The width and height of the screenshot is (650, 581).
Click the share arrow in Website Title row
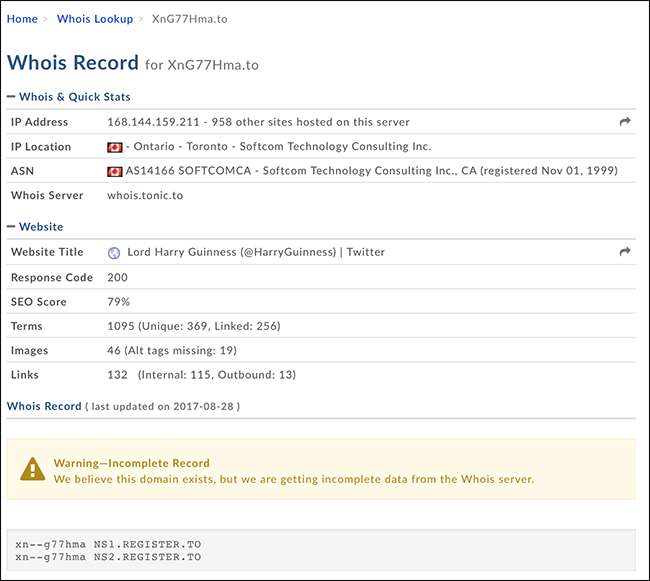(625, 252)
